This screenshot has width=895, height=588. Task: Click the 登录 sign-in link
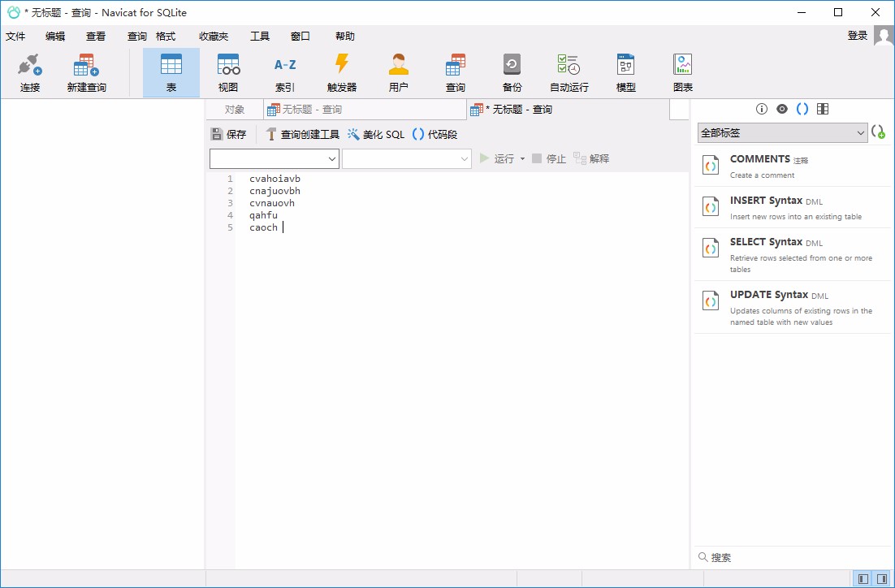[x=858, y=36]
